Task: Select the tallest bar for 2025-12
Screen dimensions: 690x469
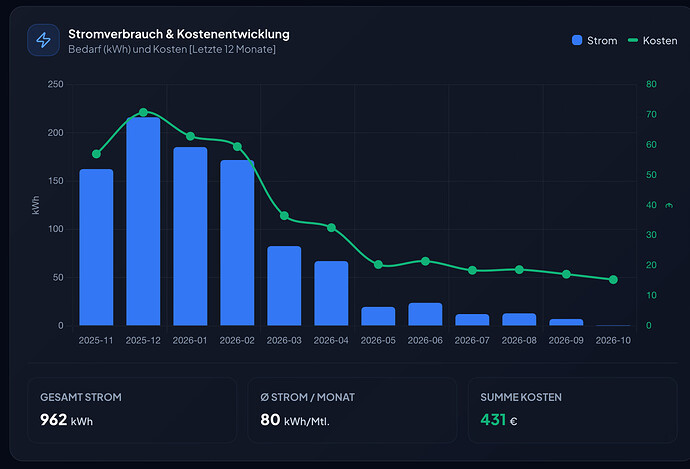Action: pyautogui.click(x=143, y=221)
